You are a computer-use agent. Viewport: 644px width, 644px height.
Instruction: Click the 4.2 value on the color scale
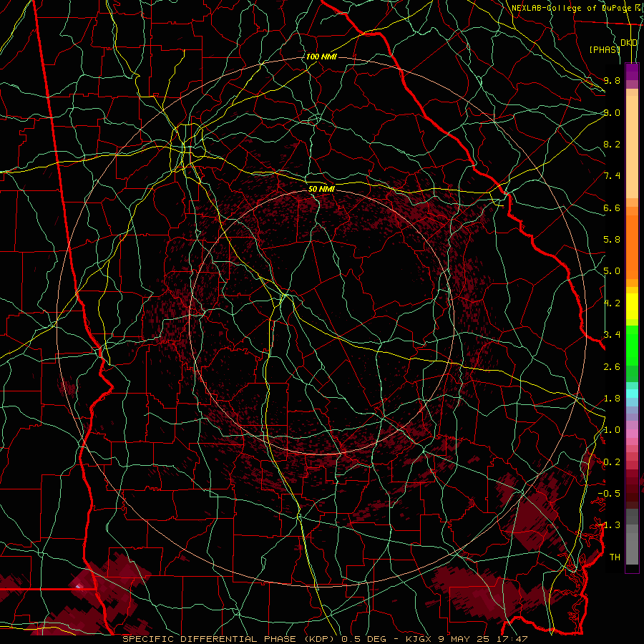pyautogui.click(x=612, y=303)
